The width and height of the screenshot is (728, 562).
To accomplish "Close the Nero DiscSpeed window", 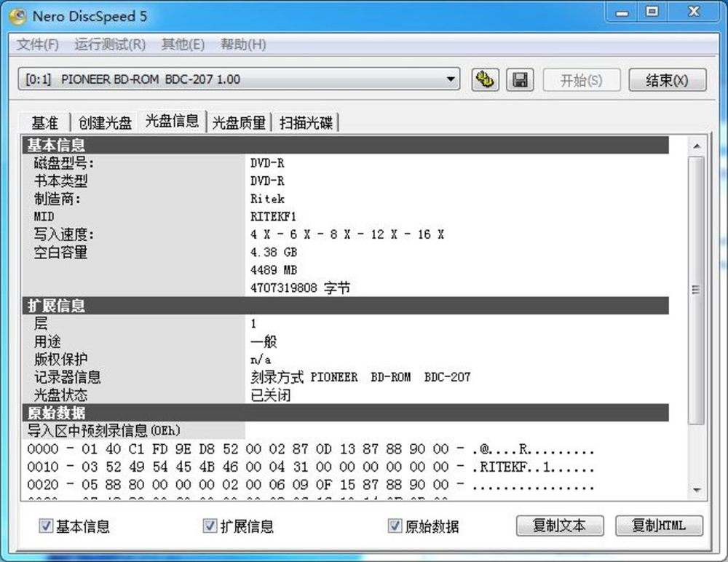I will 694,12.
